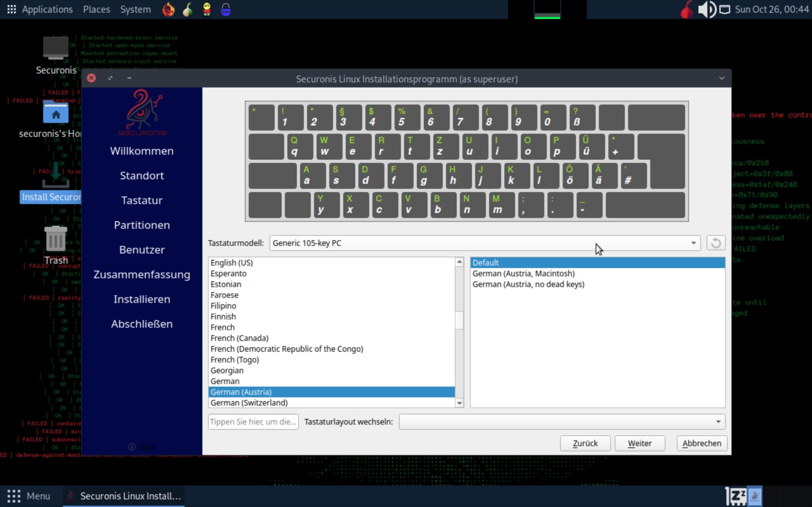The height and width of the screenshot is (507, 812).
Task: Open securonis's Home folder icon
Action: (56, 113)
